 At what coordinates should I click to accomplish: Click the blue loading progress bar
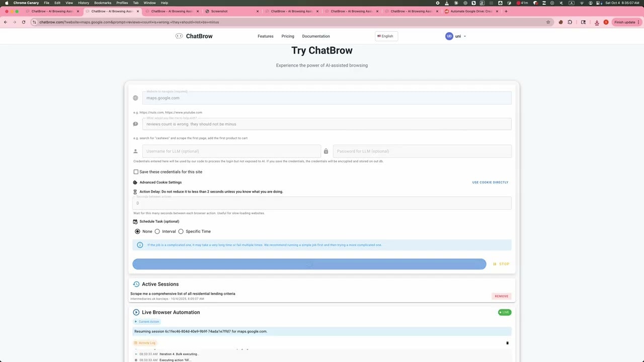[309, 264]
